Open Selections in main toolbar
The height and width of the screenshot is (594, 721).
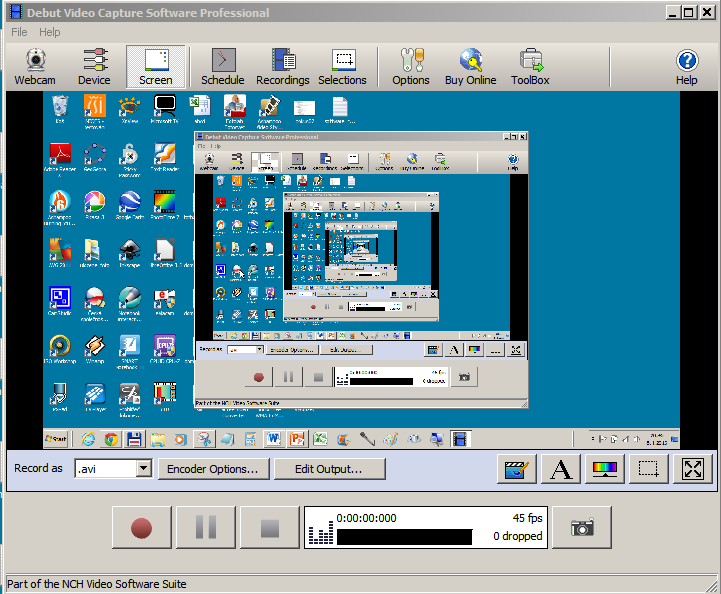[x=343, y=67]
